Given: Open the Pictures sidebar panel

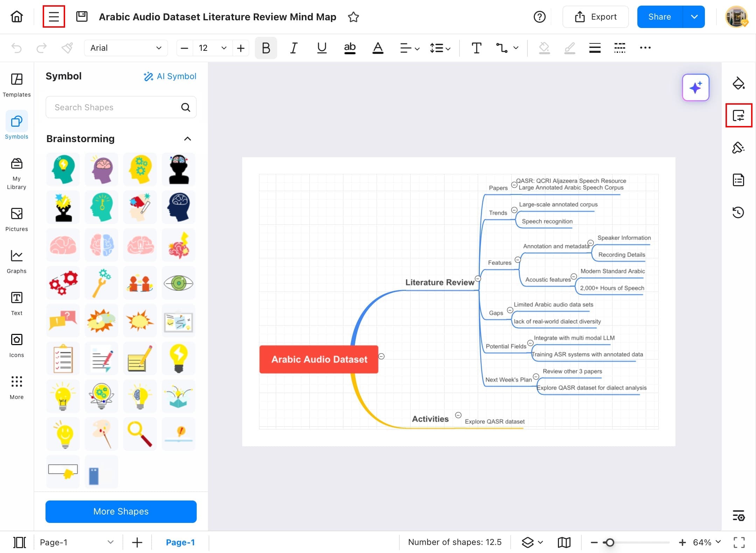Looking at the screenshot, I should coord(16,219).
